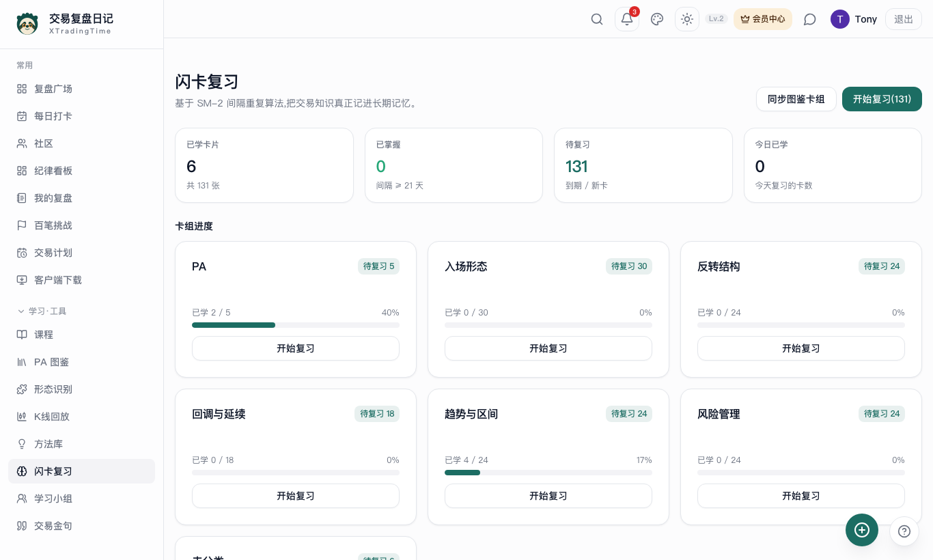Viewport: 933px width, 560px height.
Task: Open the help question mark button
Action: click(904, 531)
